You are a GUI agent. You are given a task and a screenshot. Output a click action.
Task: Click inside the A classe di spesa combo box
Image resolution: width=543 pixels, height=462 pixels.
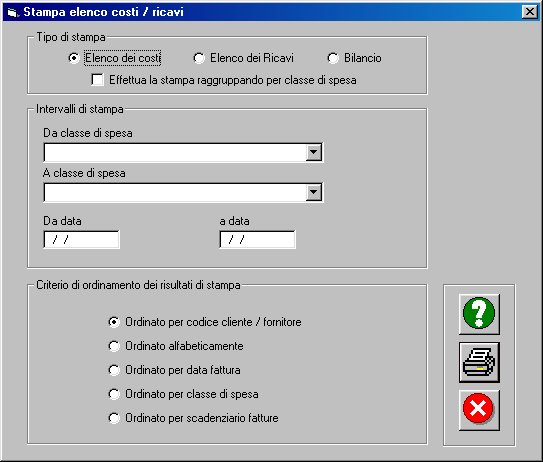(x=175, y=192)
